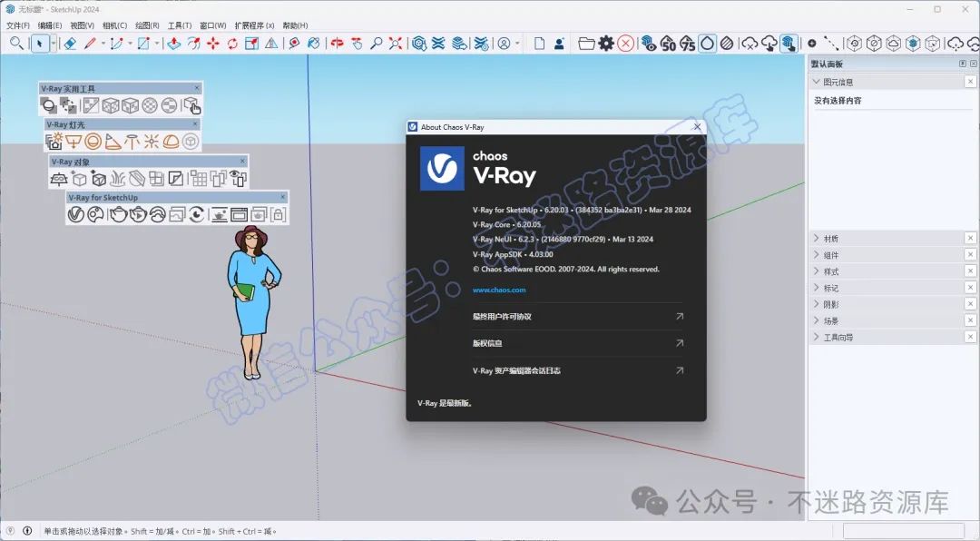Click red circled X toolbar icon
This screenshot has height=541, width=980.
625,44
